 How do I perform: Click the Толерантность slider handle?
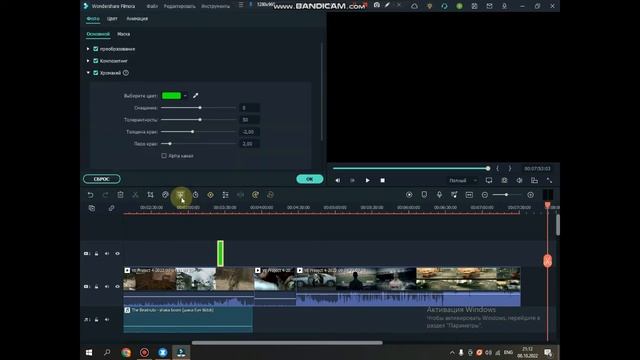coord(200,120)
